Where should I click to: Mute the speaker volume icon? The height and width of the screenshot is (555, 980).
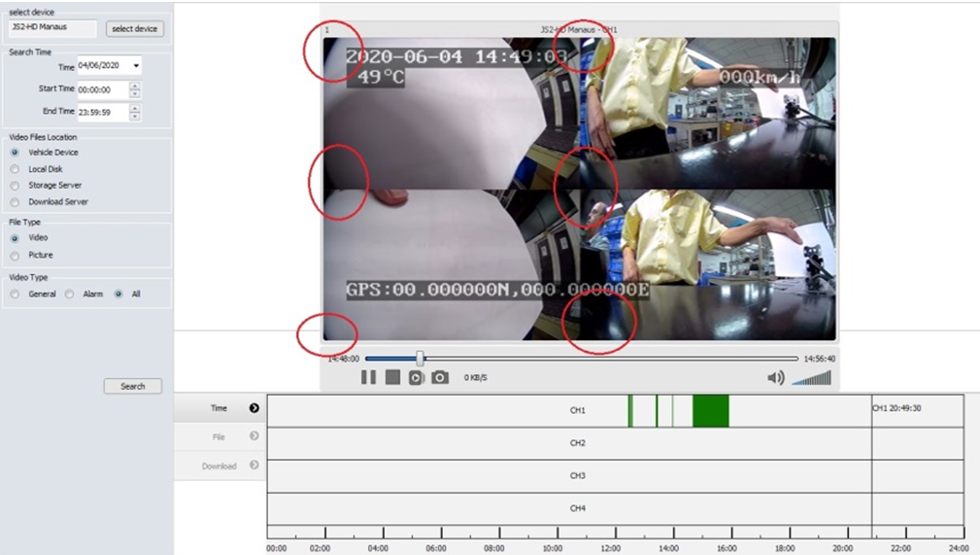pos(776,377)
